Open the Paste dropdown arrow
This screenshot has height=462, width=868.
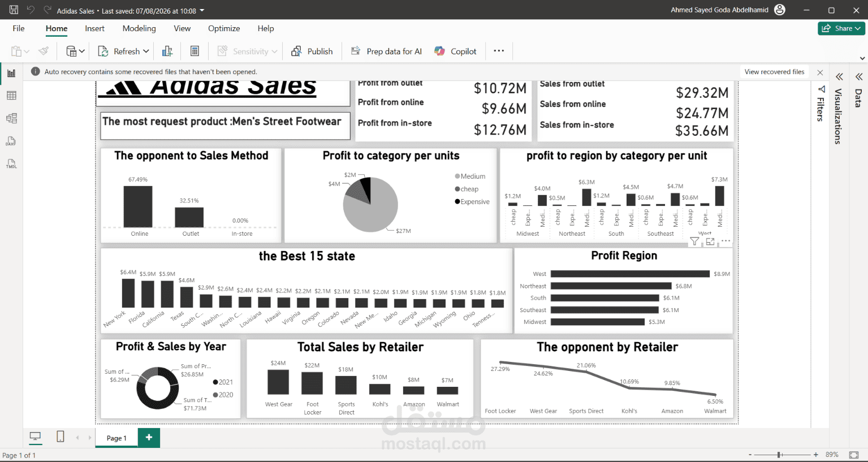(x=27, y=51)
